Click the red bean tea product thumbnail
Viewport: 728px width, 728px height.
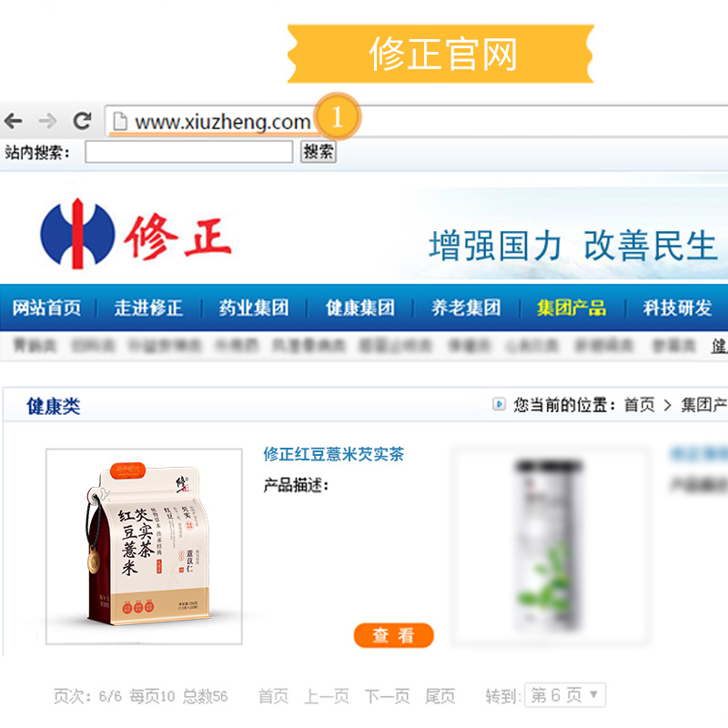pyautogui.click(x=144, y=547)
